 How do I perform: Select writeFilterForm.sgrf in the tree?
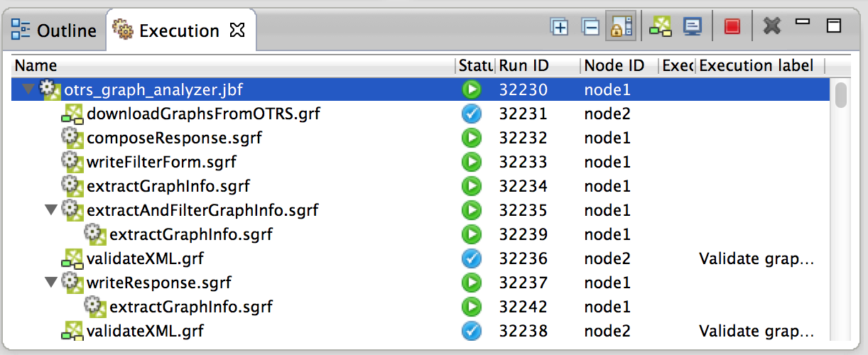(x=161, y=163)
